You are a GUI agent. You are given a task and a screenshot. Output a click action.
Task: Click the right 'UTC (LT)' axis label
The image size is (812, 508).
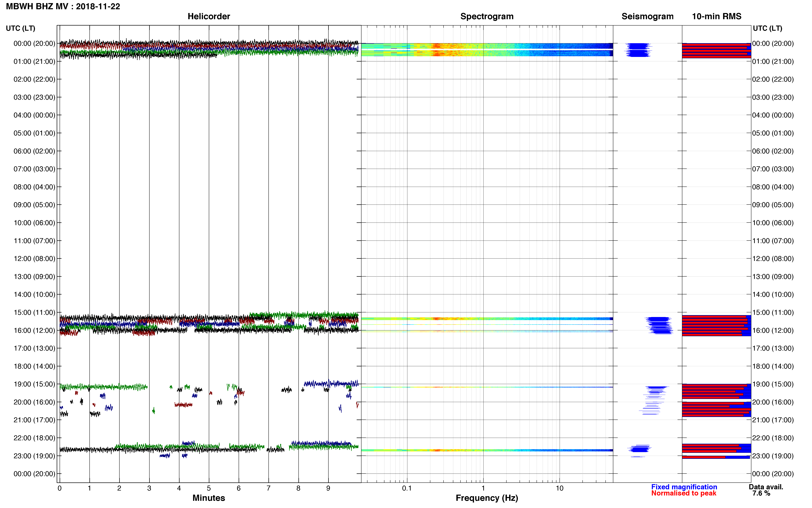pos(767,28)
